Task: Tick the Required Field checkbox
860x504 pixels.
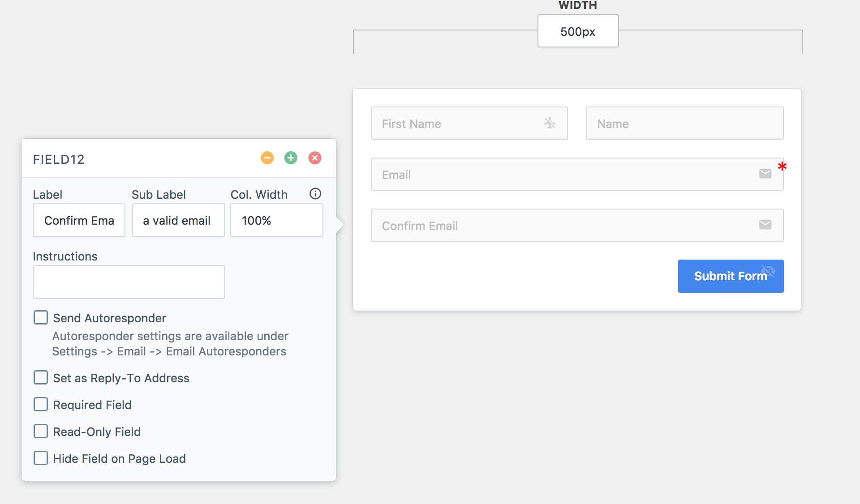Action: (41, 405)
